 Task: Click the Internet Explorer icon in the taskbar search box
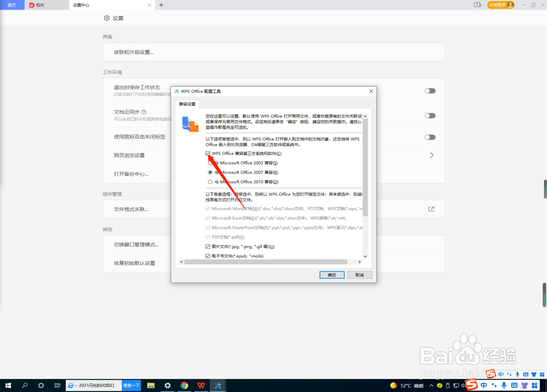(71, 385)
